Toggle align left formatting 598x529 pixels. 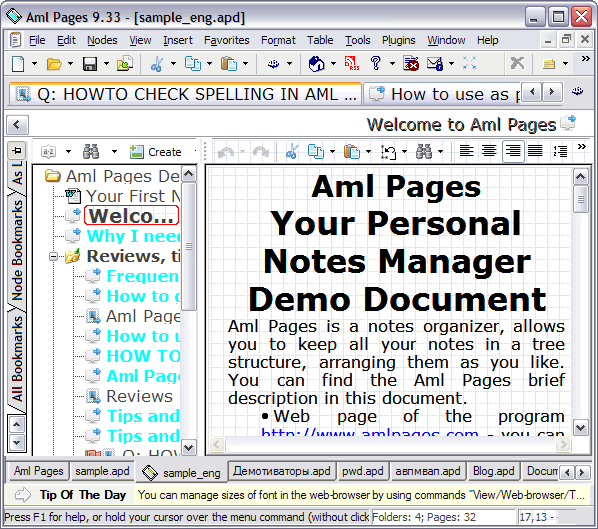pos(466,151)
